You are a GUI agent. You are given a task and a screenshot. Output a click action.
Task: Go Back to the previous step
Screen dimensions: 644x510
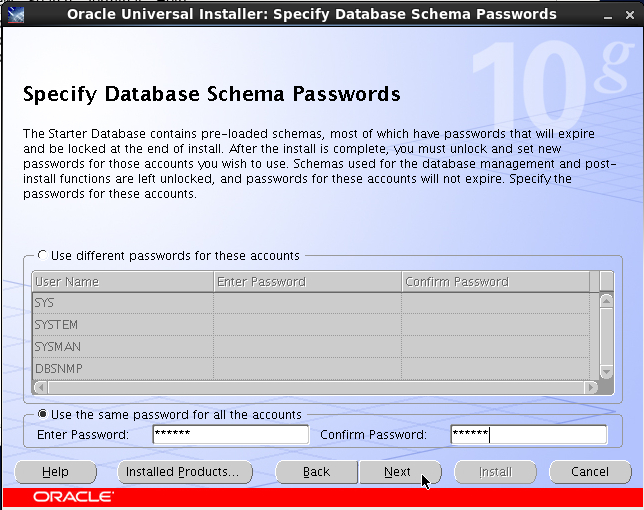316,472
